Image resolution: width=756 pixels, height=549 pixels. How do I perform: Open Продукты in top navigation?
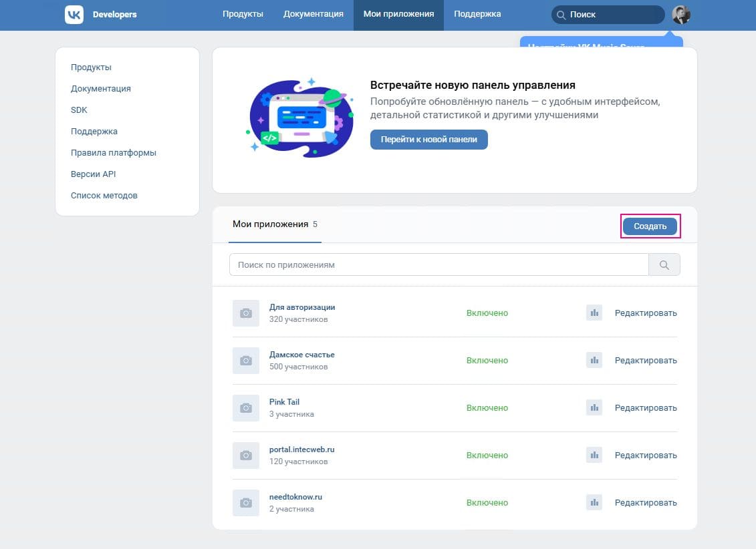tap(243, 14)
